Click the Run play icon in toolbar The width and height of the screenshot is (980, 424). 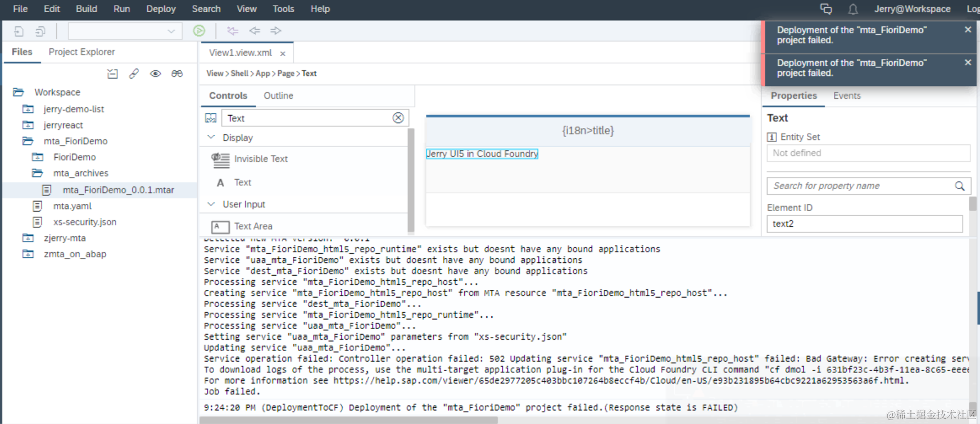[x=199, y=31]
